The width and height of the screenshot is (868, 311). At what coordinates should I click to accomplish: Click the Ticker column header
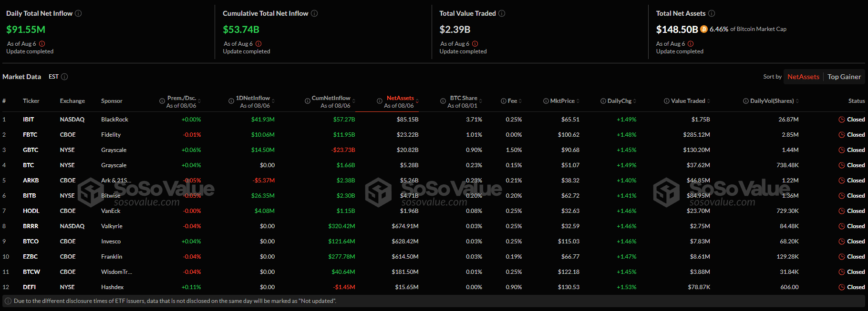[31, 101]
